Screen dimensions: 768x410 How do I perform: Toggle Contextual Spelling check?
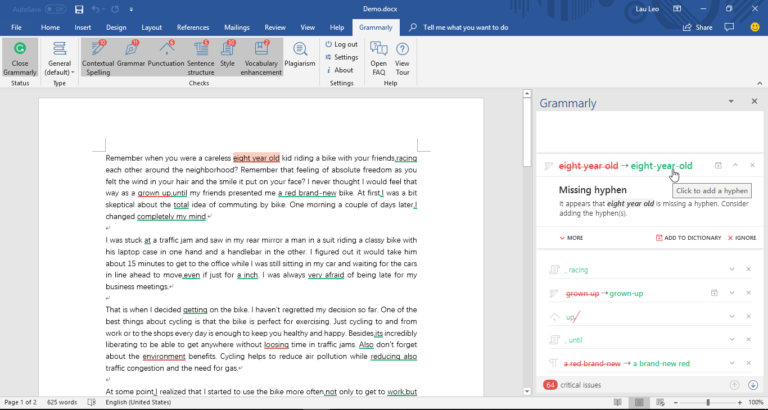point(98,58)
